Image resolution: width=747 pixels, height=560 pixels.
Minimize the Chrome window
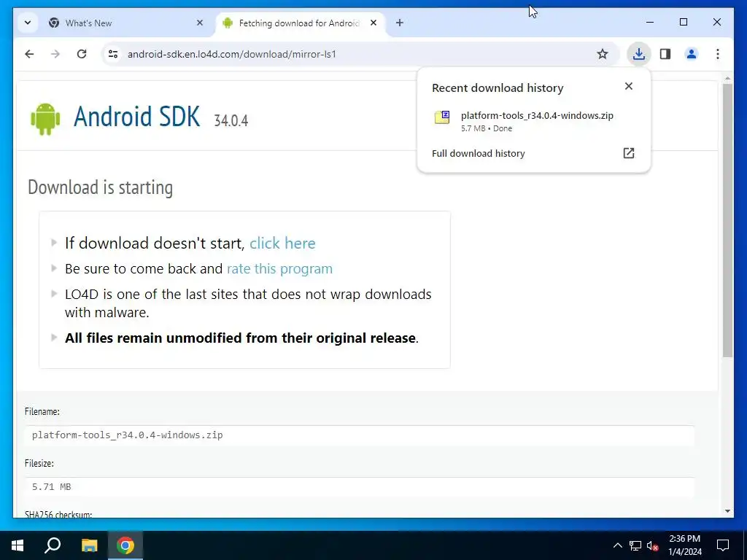pyautogui.click(x=650, y=23)
